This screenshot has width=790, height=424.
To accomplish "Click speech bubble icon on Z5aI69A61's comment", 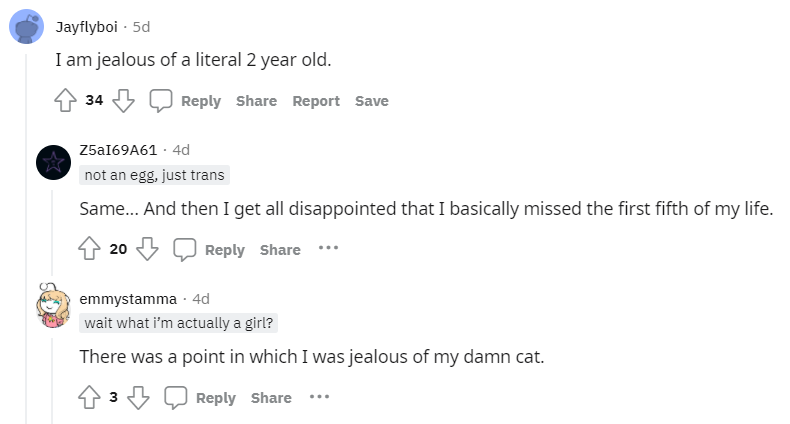I will 184,249.
